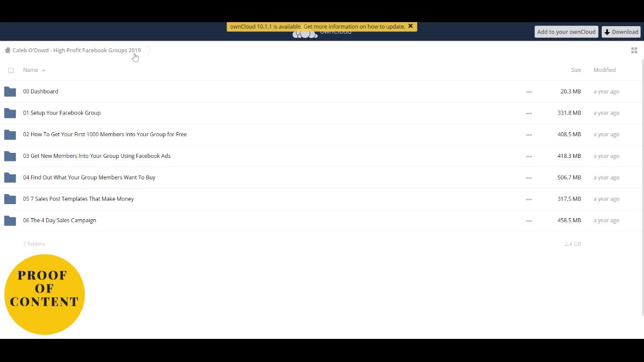The width and height of the screenshot is (644, 362).
Task: Click the 317.5 MB size value
Action: point(569,199)
